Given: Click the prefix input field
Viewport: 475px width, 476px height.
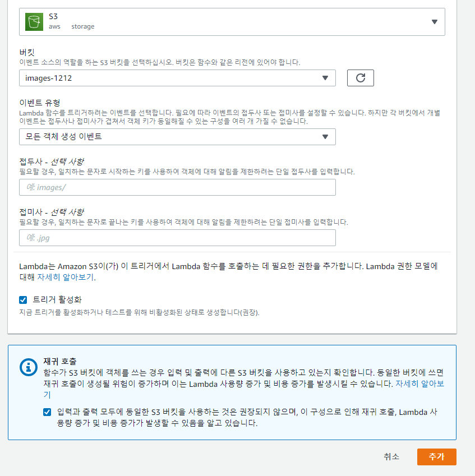Looking at the screenshot, I should [177, 187].
